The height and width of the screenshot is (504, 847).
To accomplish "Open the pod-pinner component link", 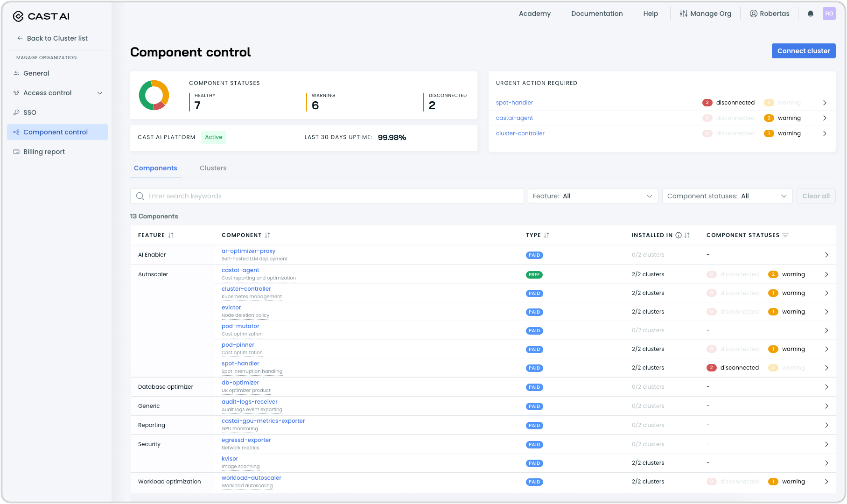I will [x=238, y=345].
